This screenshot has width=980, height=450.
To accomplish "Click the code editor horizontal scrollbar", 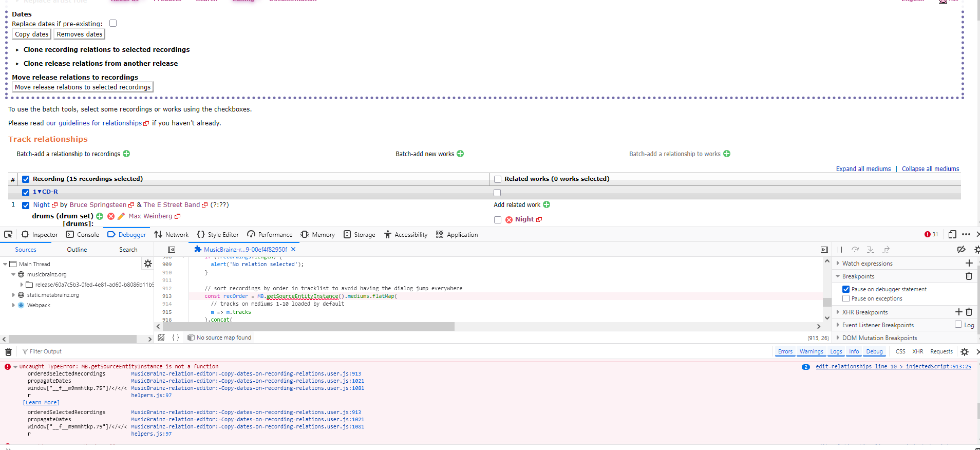I will [309, 327].
